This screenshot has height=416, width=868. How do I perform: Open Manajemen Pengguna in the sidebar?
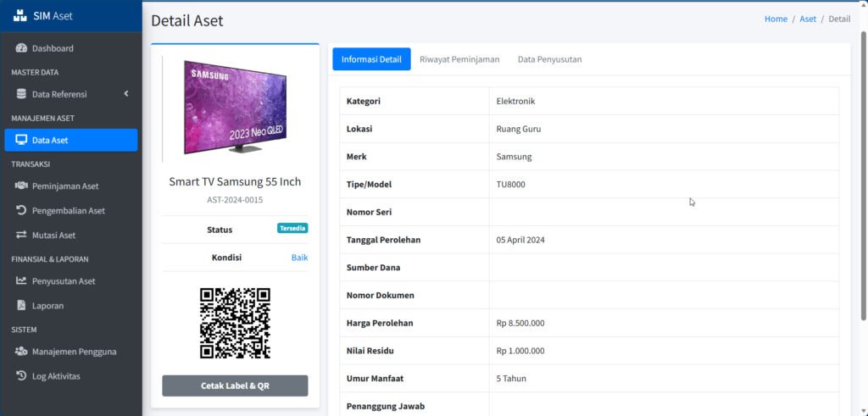point(71,352)
